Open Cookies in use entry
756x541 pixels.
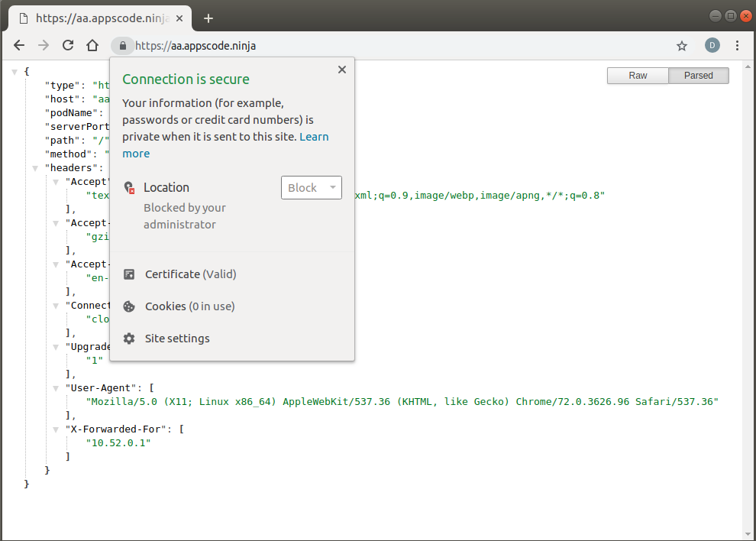tap(189, 306)
